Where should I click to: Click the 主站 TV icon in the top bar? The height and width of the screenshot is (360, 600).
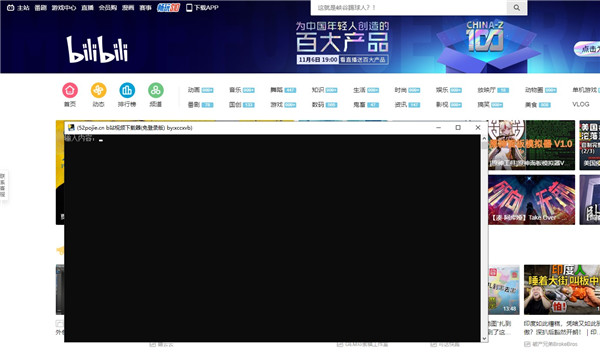[x=10, y=8]
